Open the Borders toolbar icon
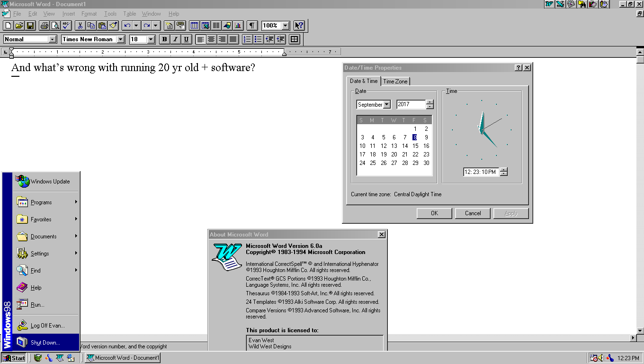Screen dimensions: 644x364 tap(294, 39)
